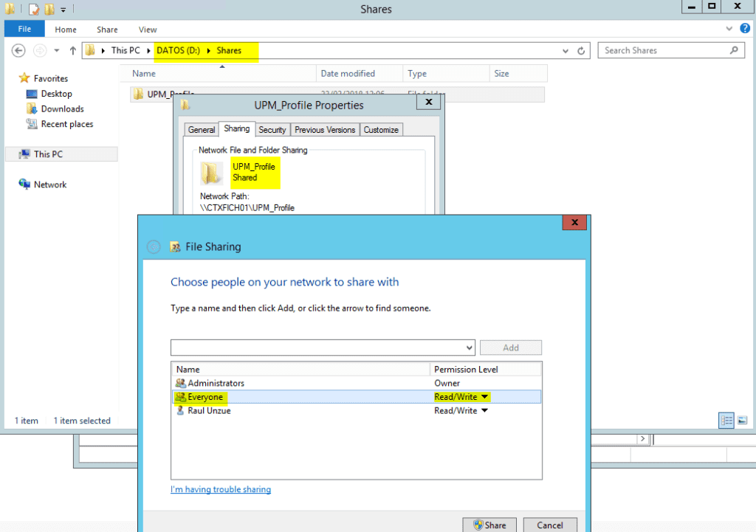Switch to the Security tab in UPM_Profile Properties
This screenshot has height=532, width=756.
[x=272, y=129]
